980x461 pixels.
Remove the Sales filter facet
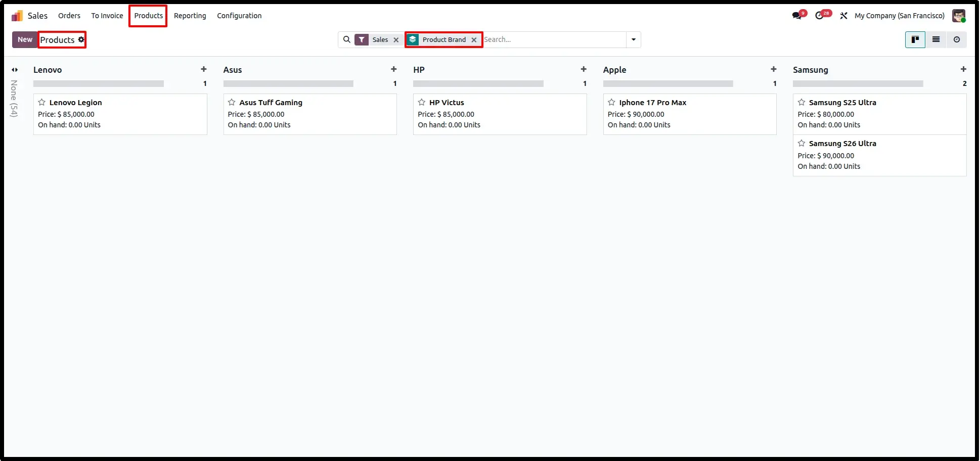click(396, 40)
